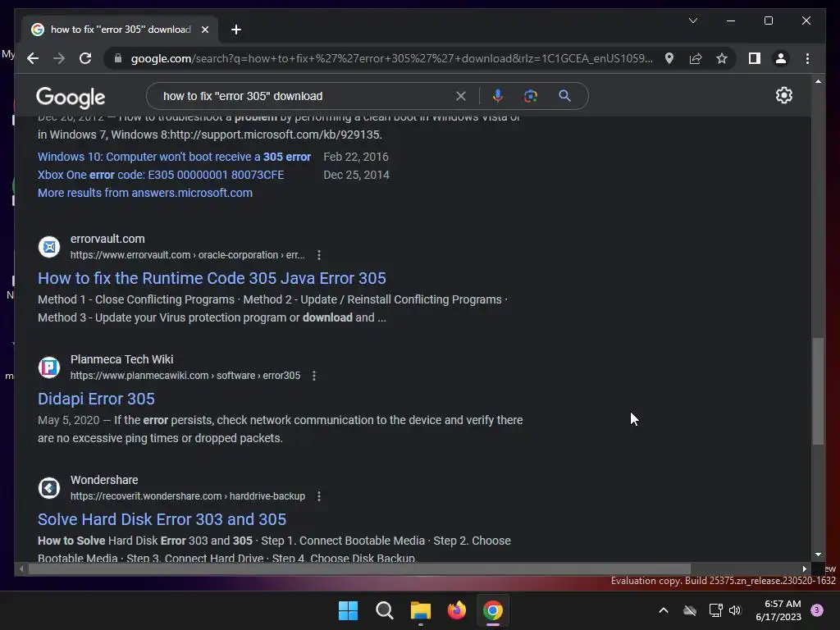Image resolution: width=840 pixels, height=630 pixels.
Task: Search by image with Google Lens
Action: point(531,96)
